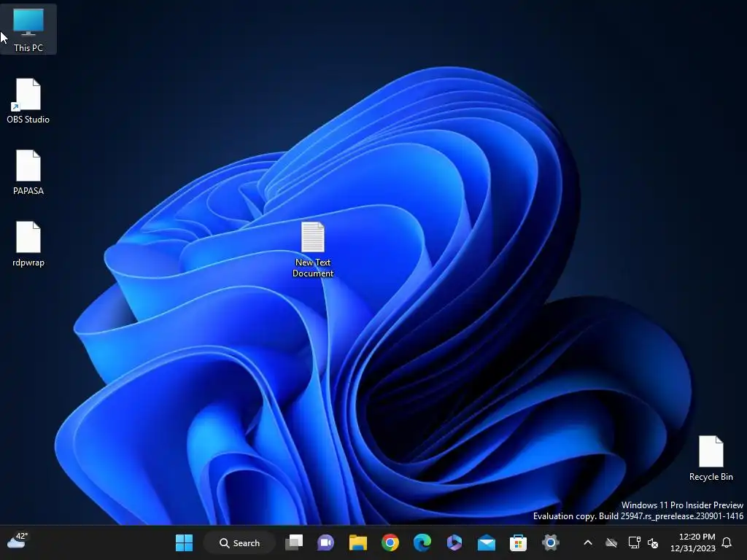Open the Mail app in taskbar
Image resolution: width=747 pixels, height=560 pixels.
pos(487,542)
